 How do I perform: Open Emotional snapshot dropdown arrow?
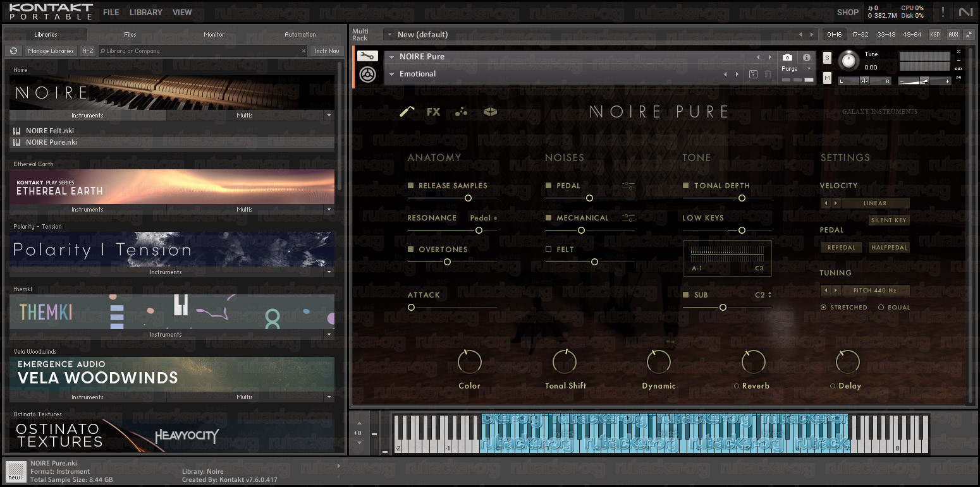[392, 75]
